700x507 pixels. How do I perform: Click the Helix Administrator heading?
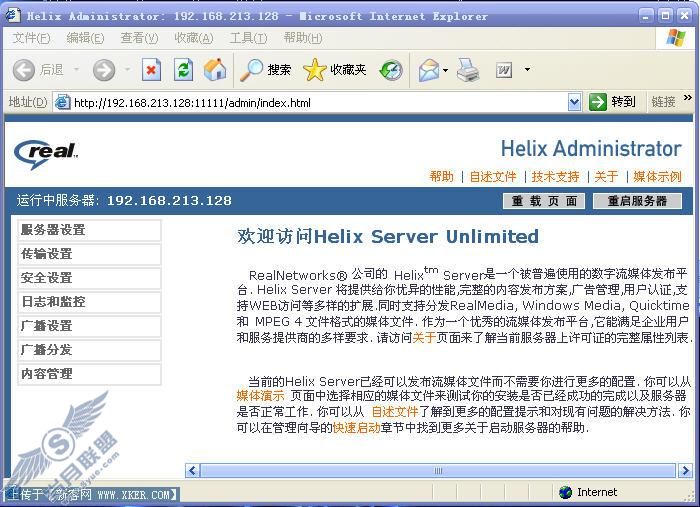pos(591,149)
